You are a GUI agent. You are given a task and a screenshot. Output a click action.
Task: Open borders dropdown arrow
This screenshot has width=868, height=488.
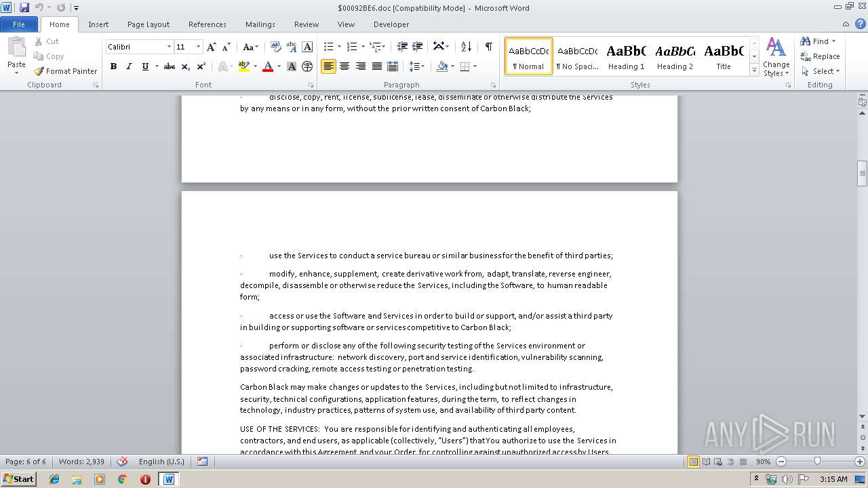475,66
